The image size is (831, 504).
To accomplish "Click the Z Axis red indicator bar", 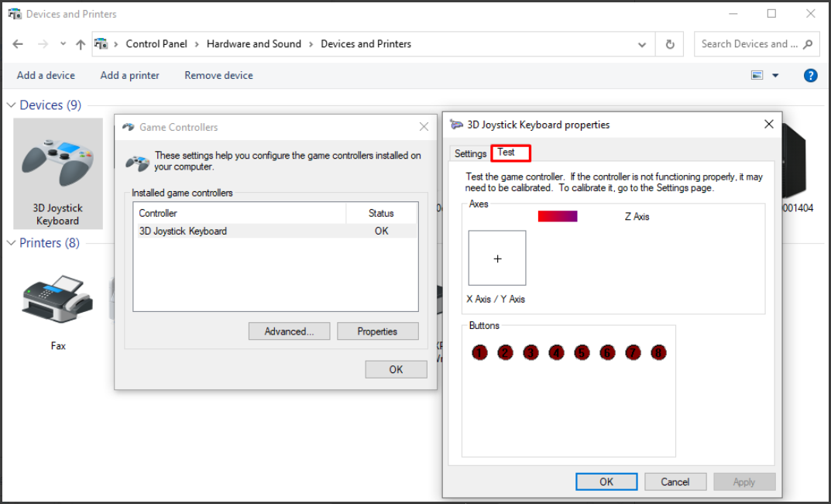I will 558,217.
